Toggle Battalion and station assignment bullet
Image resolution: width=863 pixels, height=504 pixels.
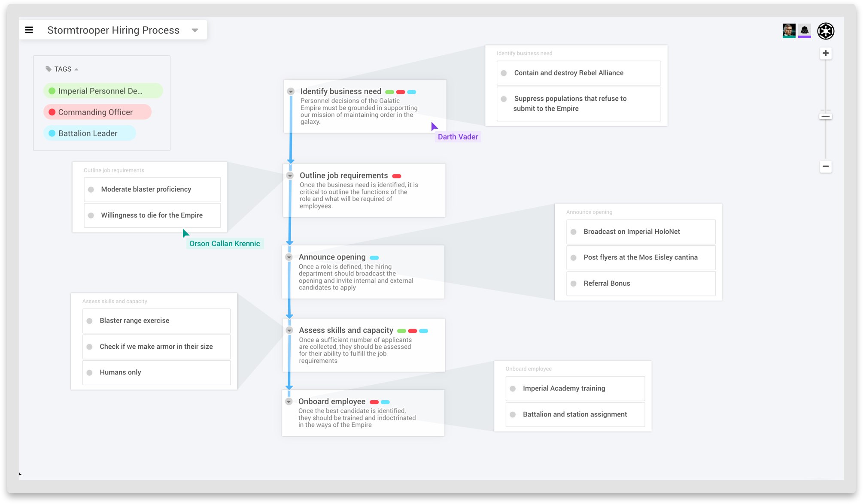point(513,414)
